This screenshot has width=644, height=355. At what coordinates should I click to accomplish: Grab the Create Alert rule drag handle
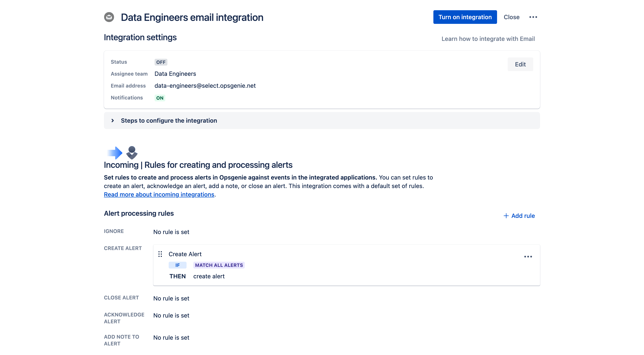[x=160, y=254]
